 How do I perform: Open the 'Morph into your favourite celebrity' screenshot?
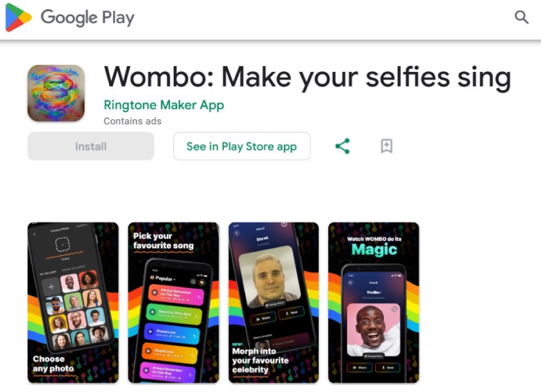273,303
